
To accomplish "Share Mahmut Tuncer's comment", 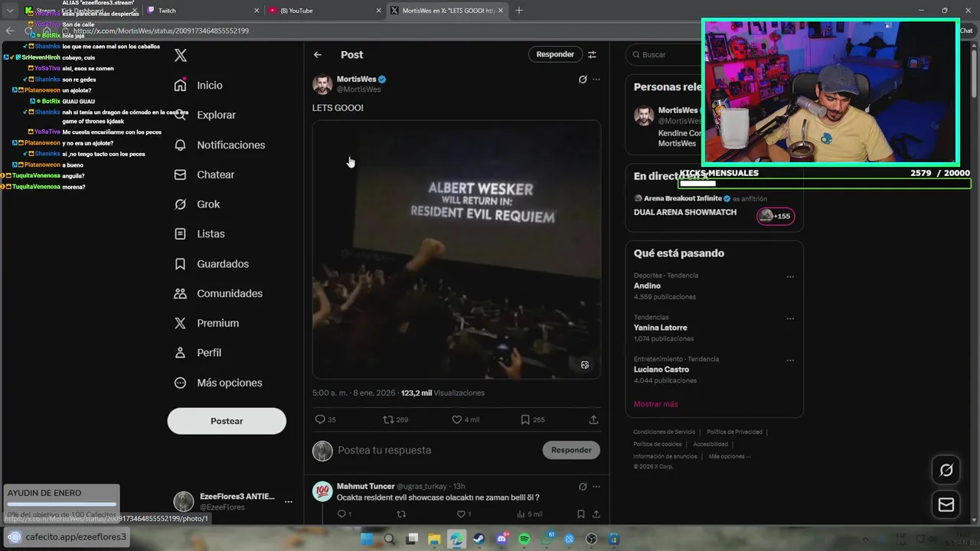I will point(596,514).
